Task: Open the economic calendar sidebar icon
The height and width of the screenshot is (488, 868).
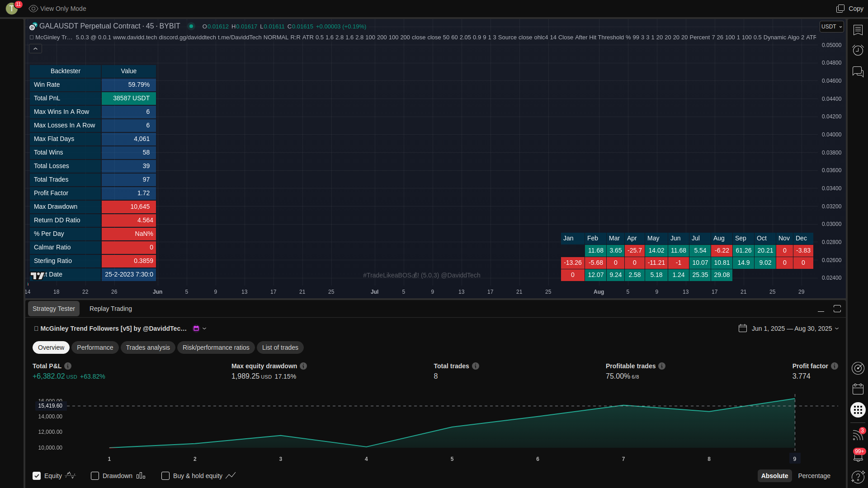Action: [858, 389]
